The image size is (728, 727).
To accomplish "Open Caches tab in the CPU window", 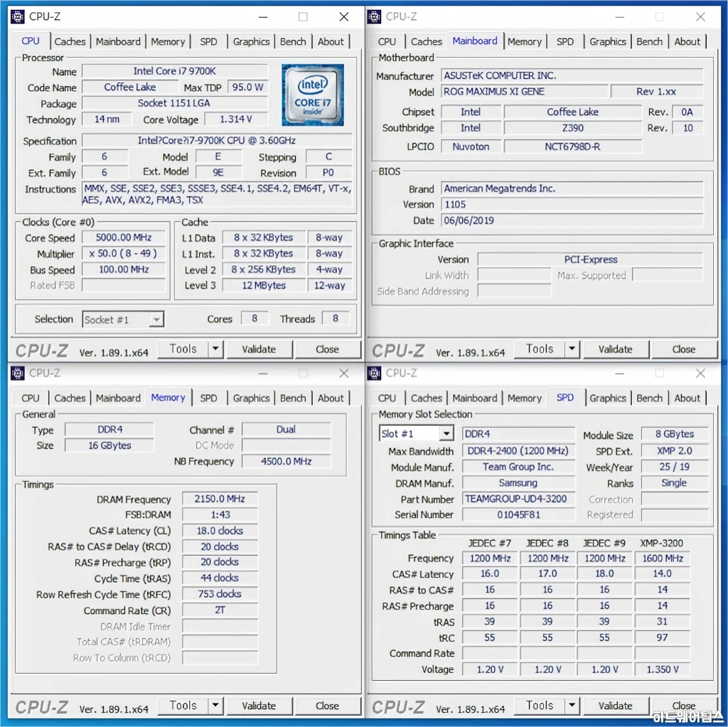I will (x=70, y=41).
